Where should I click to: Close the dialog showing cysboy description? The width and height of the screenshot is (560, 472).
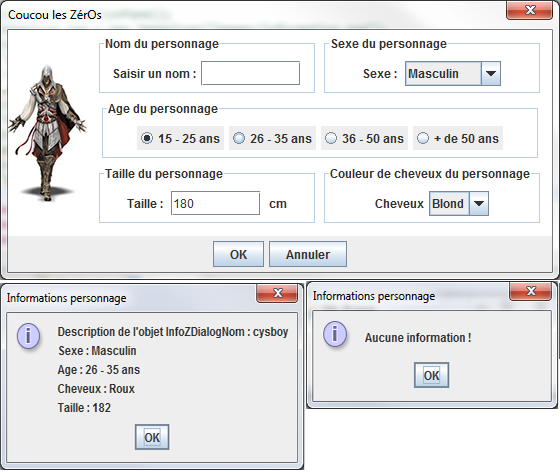pyautogui.click(x=277, y=293)
